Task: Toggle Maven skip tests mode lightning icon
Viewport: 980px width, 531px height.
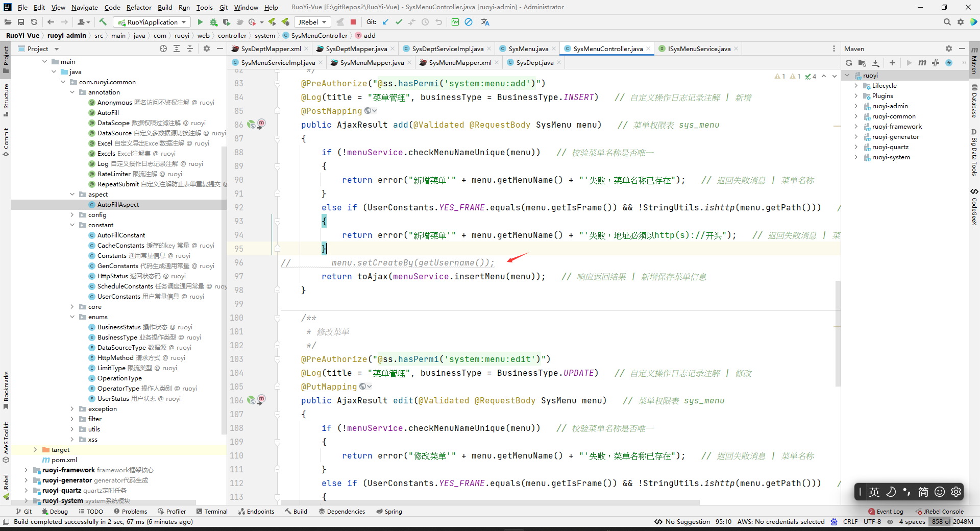Action: (949, 63)
